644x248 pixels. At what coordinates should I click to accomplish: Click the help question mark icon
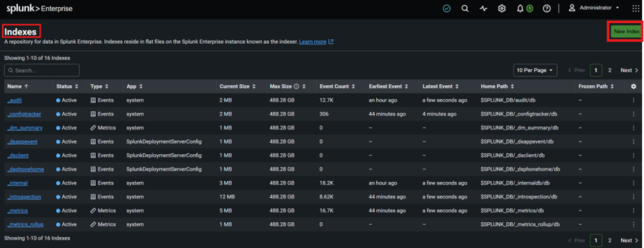click(546, 8)
